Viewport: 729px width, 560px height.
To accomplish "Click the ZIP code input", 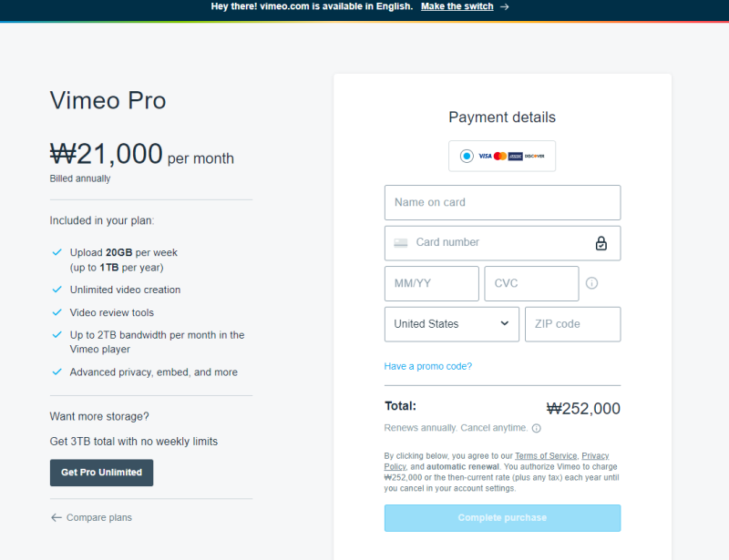I will coord(572,324).
